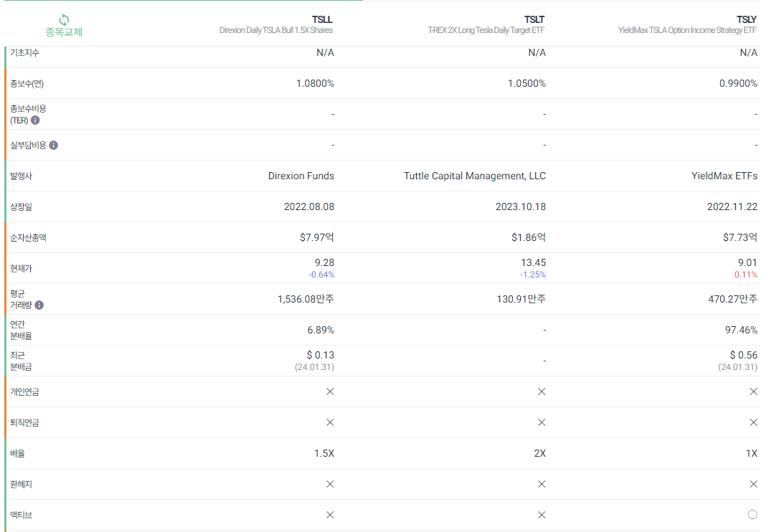Screen dimensions: 774x532
Task: Click TSLT 퇴직연금 X mark
Action: 542,422
